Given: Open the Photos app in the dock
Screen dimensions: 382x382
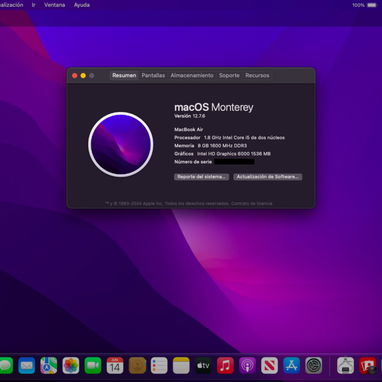Looking at the screenshot, I should (71, 366).
